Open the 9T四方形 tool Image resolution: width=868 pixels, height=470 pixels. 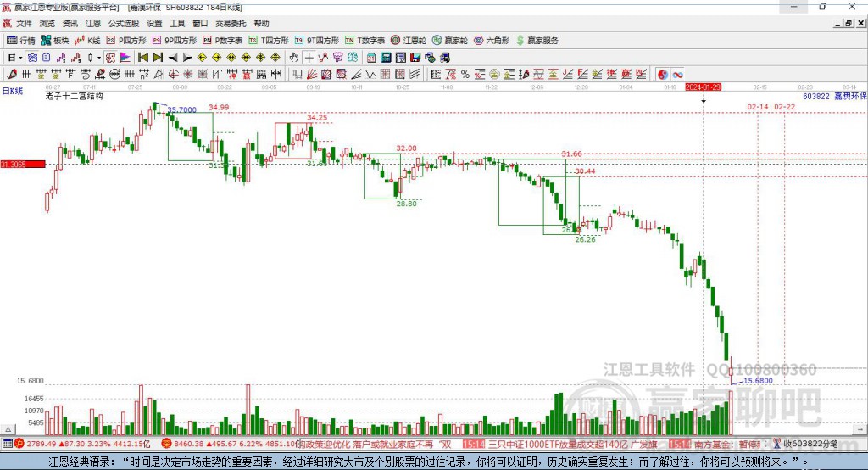317,41
